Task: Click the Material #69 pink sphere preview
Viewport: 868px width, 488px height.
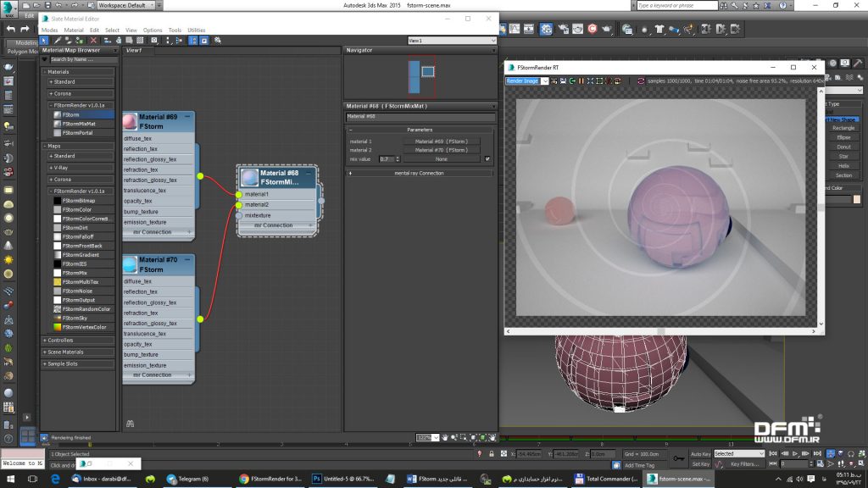Action: (x=130, y=121)
